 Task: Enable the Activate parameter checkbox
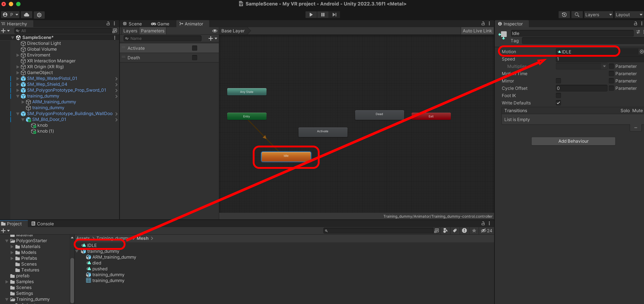[x=194, y=48]
